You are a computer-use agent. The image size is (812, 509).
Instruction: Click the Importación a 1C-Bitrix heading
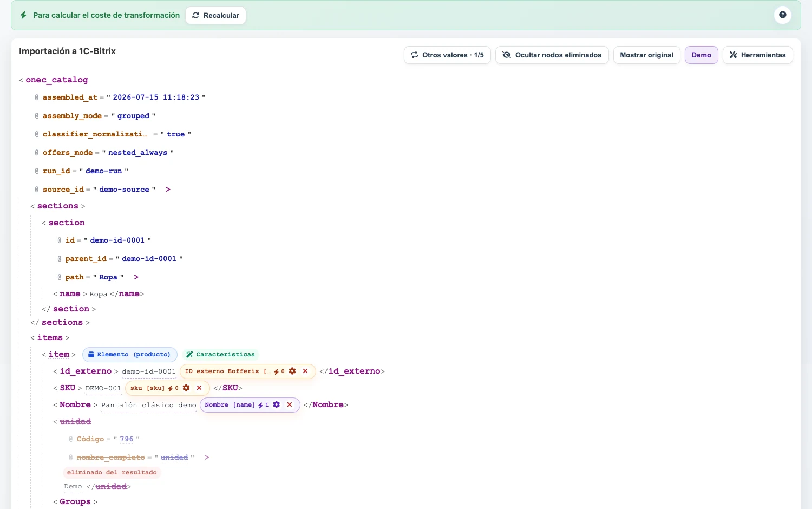tap(67, 51)
